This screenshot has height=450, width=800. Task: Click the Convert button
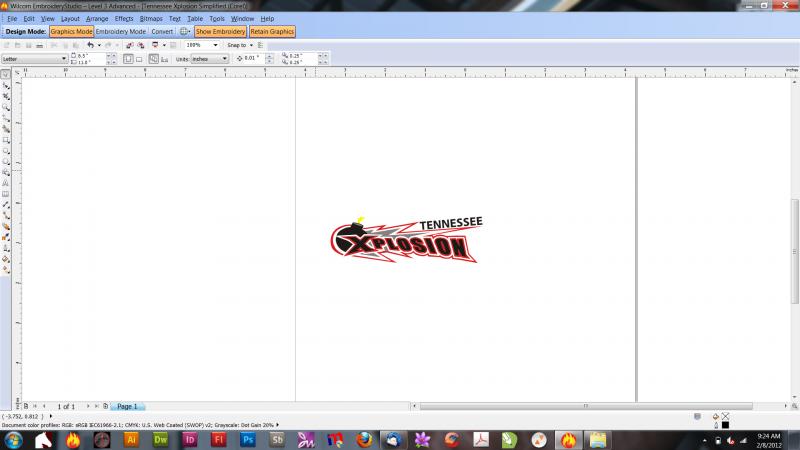coord(162,31)
